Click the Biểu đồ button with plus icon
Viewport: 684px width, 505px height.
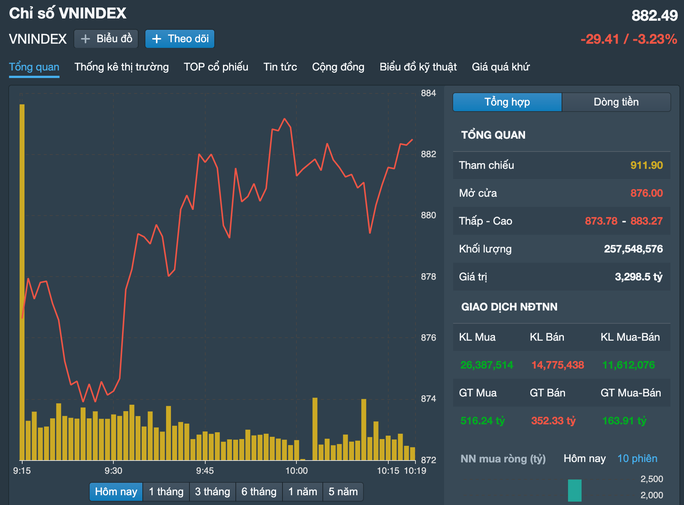106,39
